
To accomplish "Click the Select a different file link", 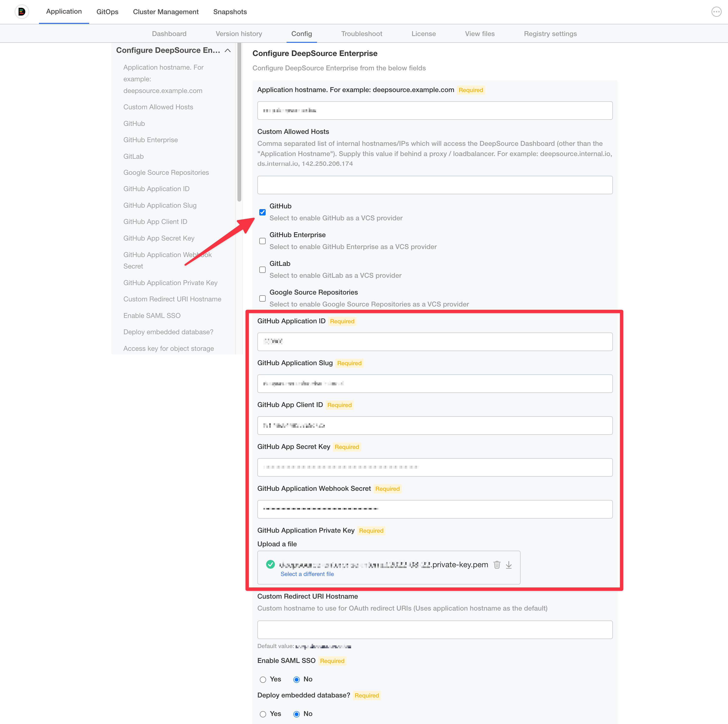I will (307, 574).
